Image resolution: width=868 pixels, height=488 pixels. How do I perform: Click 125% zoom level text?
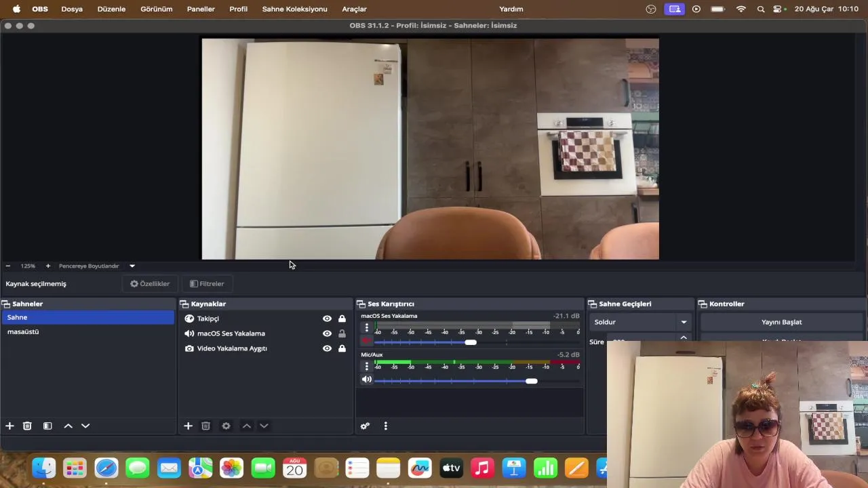[28, 266]
